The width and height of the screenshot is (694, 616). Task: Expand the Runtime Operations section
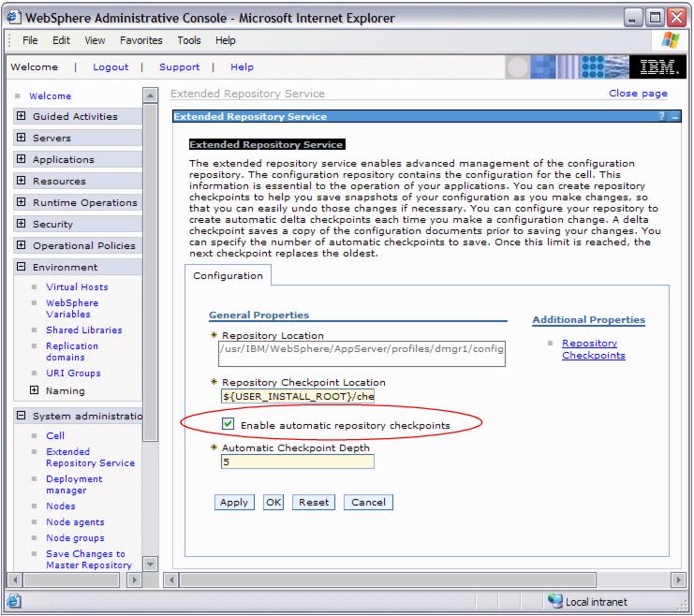21,202
